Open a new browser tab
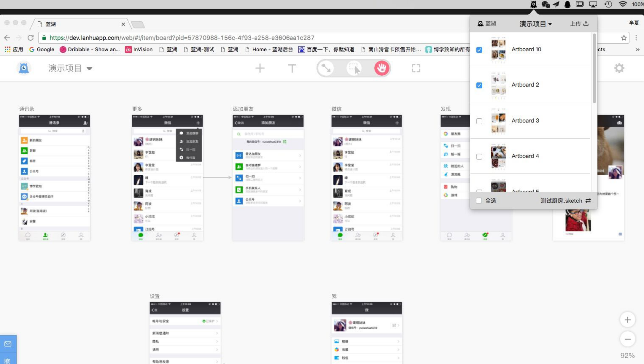Image resolution: width=644 pixels, height=364 pixels. pyautogui.click(x=137, y=24)
